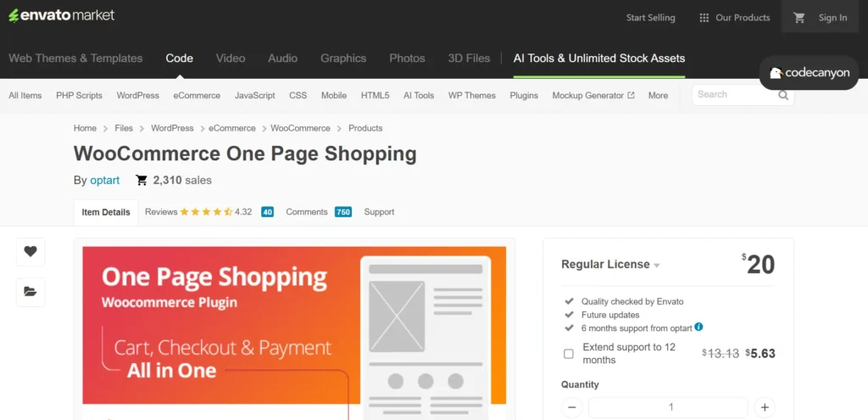Select Web Themes & Templates in top menu
868x420 pixels.
tap(75, 59)
